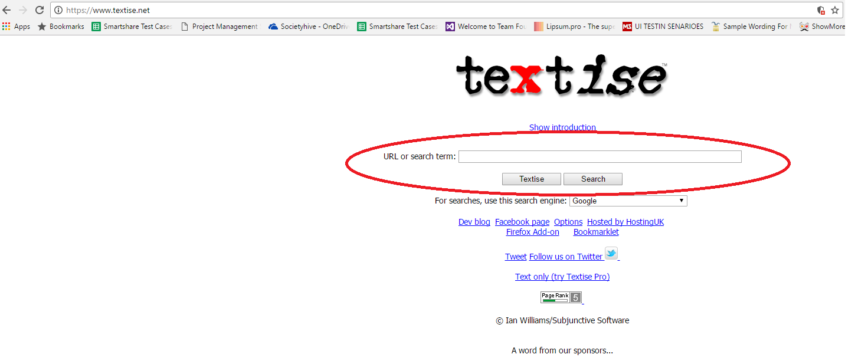Open the Hosted by HostingUK link
Viewport: 868px width, 364px height.
[625, 222]
